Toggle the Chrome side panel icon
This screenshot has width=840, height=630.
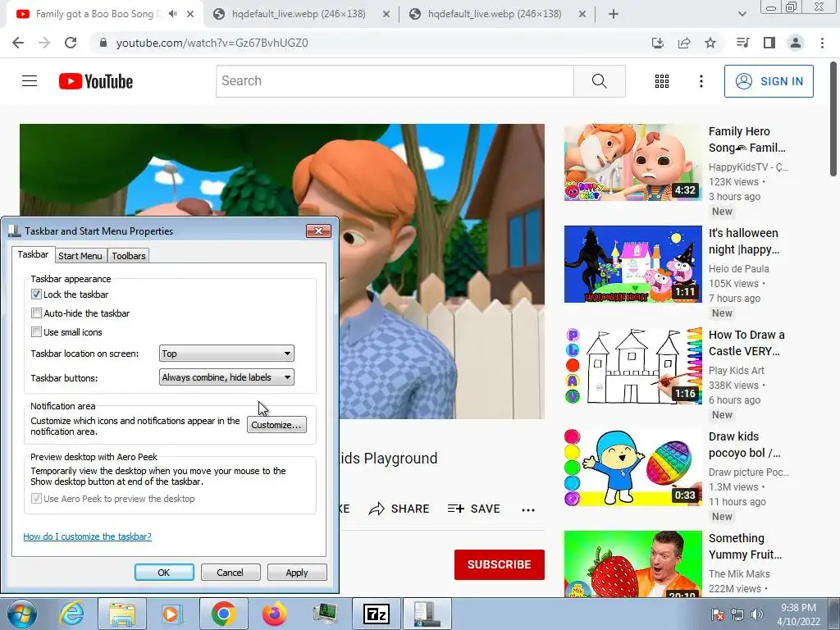pos(769,43)
